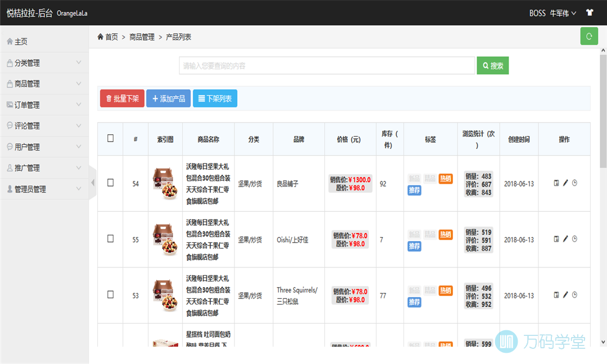
Task: Click the clock icon for product 54
Action: pos(574,183)
